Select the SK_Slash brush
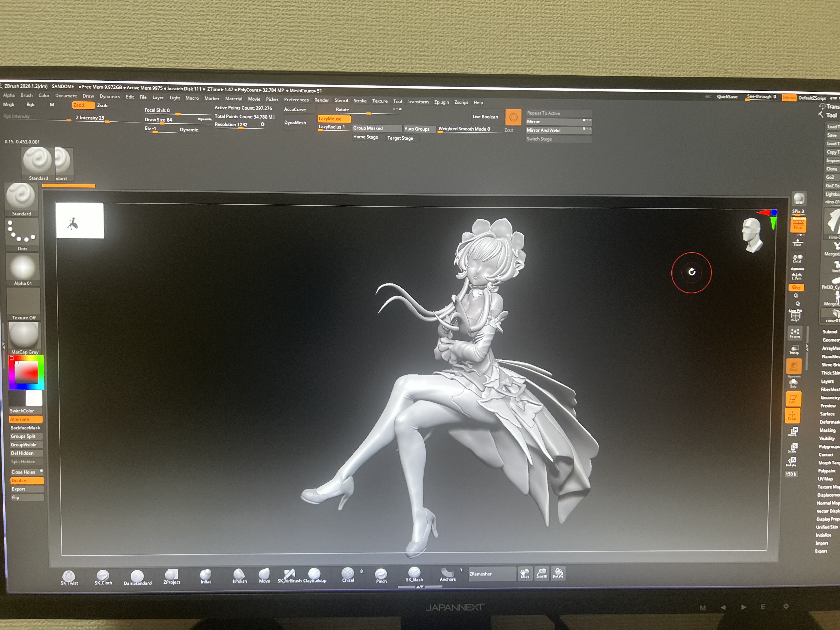This screenshot has height=630, width=840. tap(414, 574)
